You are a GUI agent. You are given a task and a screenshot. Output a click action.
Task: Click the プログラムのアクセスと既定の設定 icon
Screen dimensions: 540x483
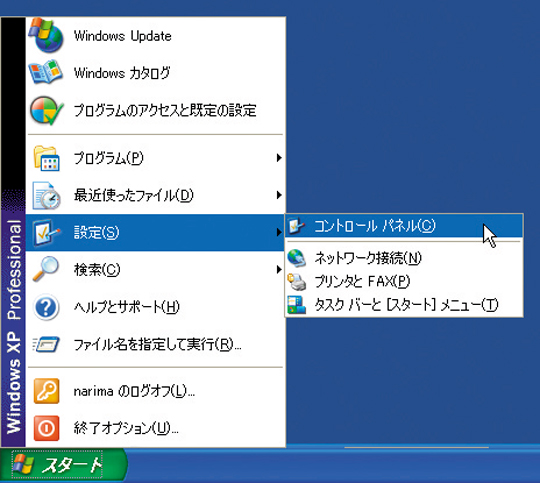point(46,110)
